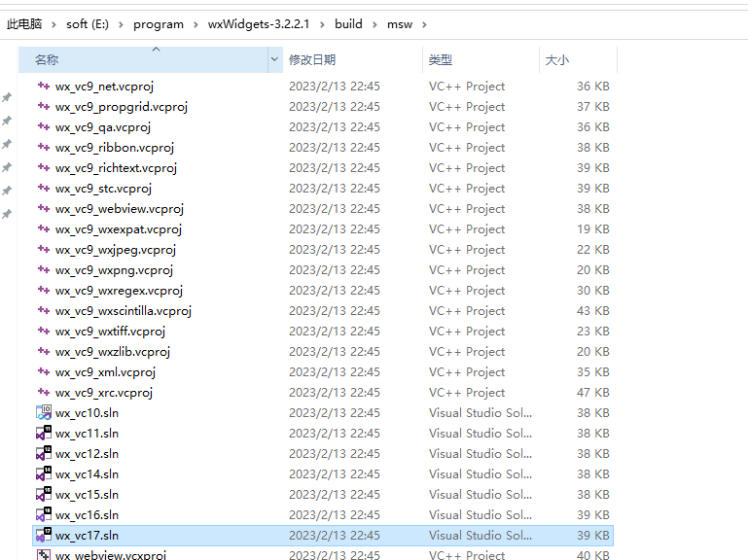Viewport: 748px width, 560px height.
Task: Select the wx_vc9_propgrid.vcproj file name
Action: point(122,107)
